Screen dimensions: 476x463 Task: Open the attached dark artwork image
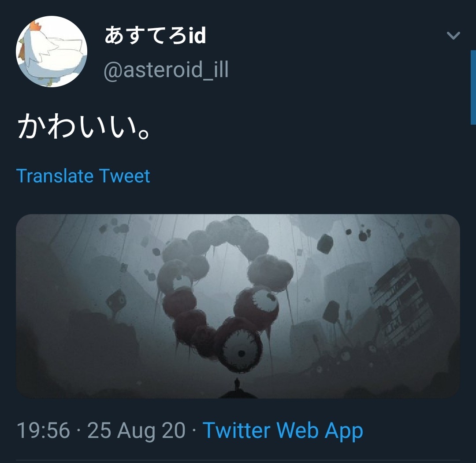click(238, 306)
